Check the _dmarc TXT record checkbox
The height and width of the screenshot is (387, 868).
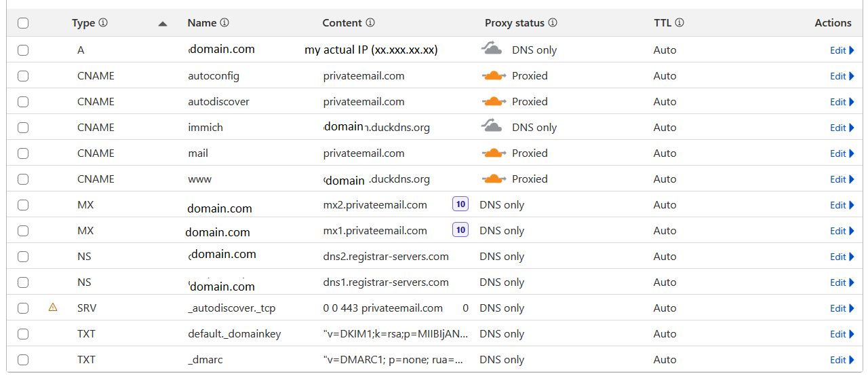pyautogui.click(x=23, y=360)
